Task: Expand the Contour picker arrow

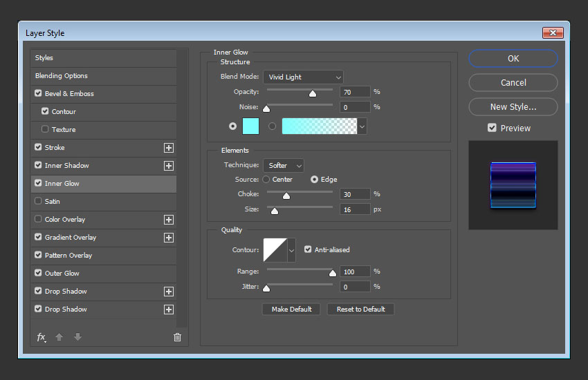Action: [x=291, y=250]
